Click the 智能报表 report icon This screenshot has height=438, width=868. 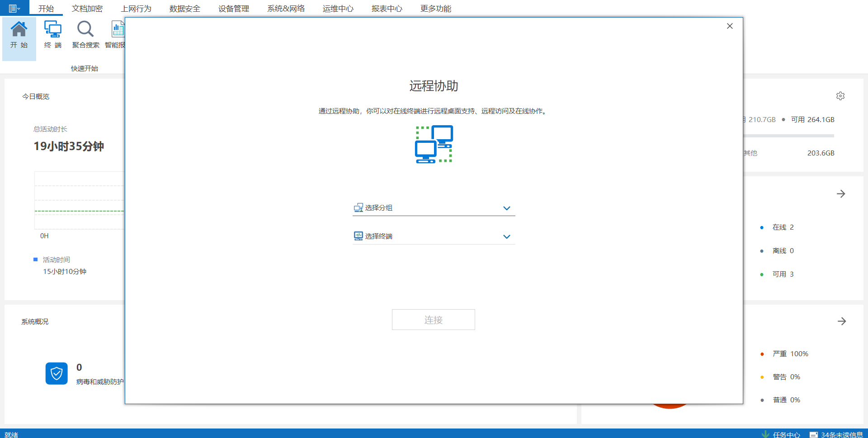117,35
